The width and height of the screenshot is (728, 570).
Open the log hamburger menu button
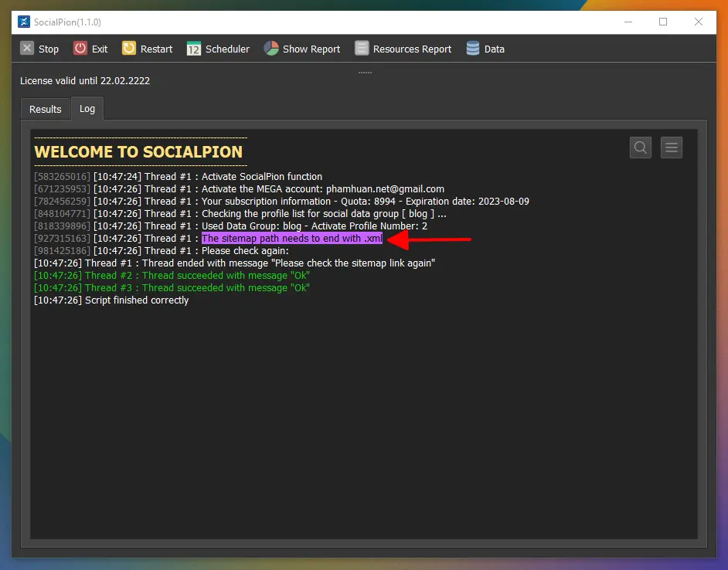point(672,148)
